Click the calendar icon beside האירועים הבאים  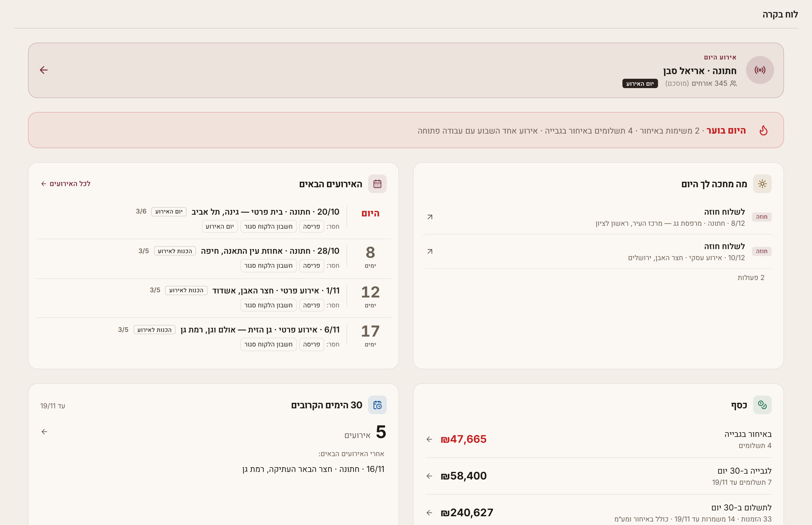click(x=377, y=184)
